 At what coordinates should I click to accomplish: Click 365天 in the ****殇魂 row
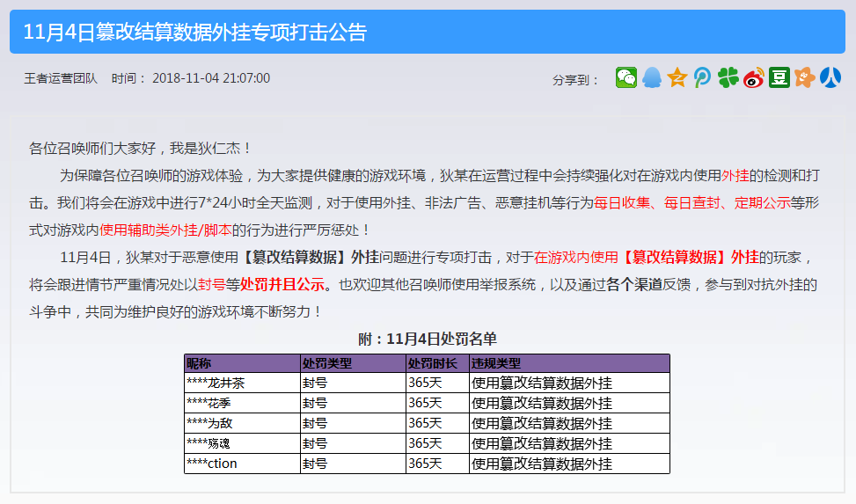click(x=425, y=444)
